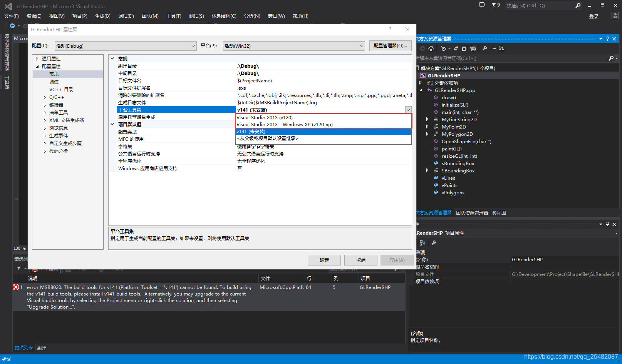Click the collapse all icon in Solution Explorer

(464, 48)
